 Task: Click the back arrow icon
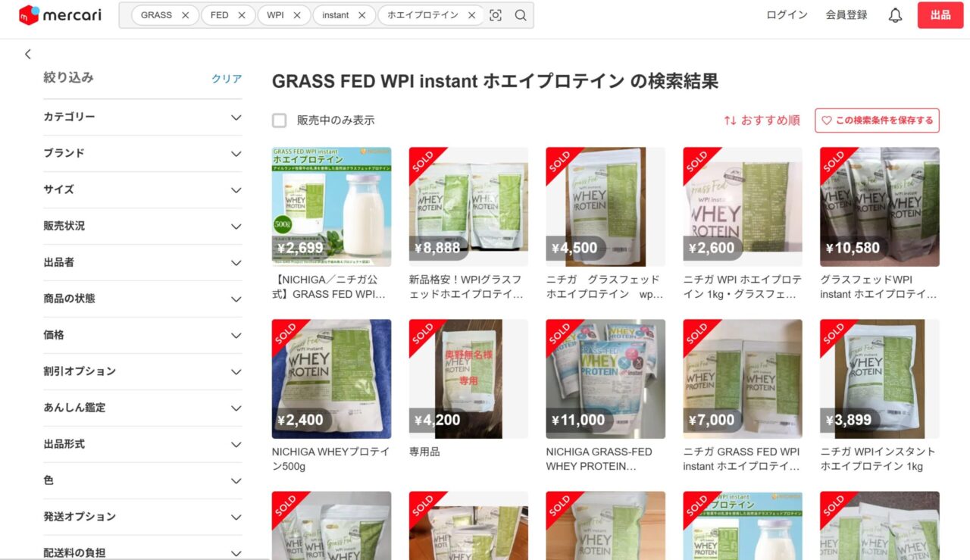coord(28,55)
